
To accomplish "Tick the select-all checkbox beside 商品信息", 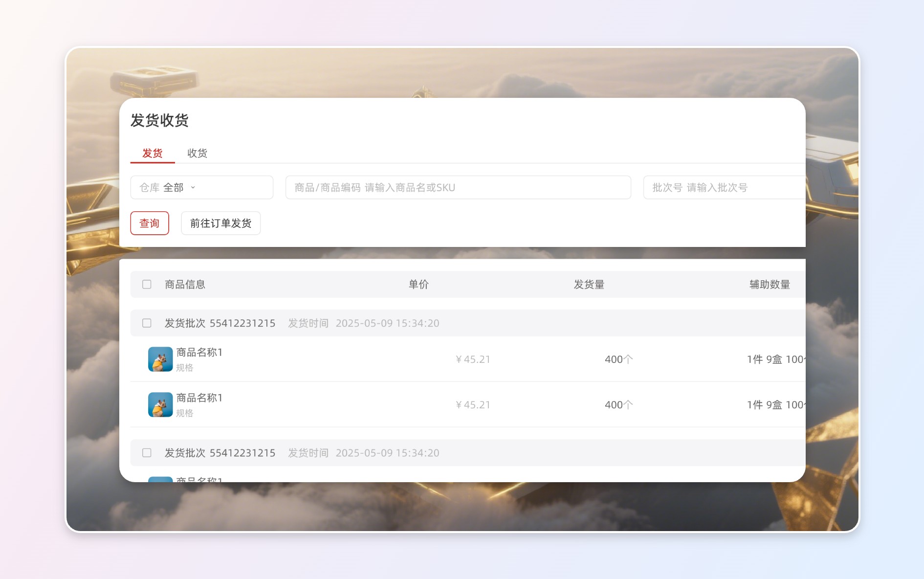I will coord(147,285).
